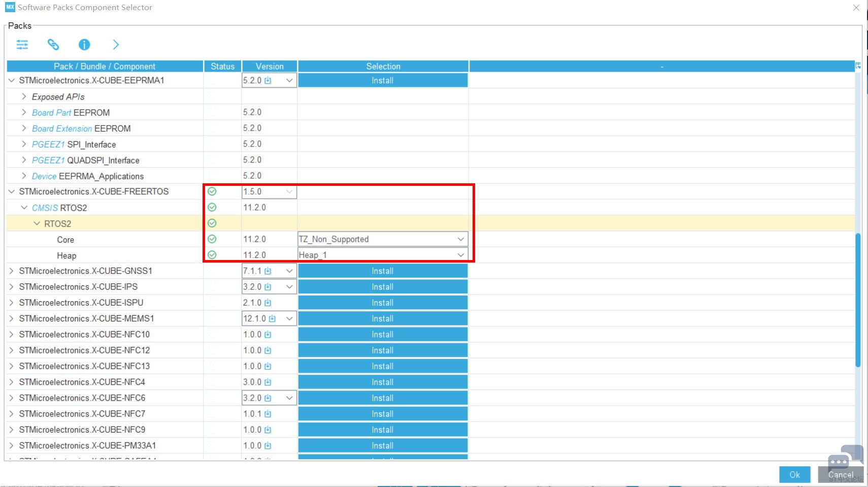Collapse the RTOS2 sub-node
This screenshot has width=868, height=487.
37,223
